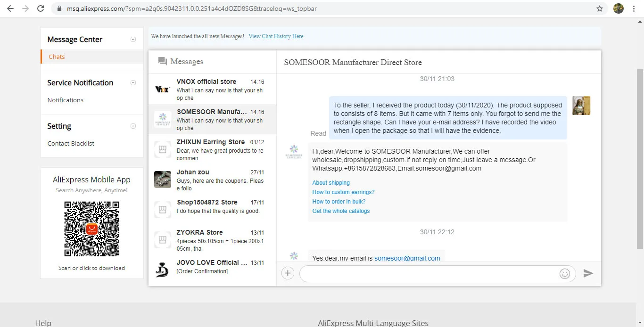Collapse the Message Center section
The image size is (644, 327).
[133, 40]
